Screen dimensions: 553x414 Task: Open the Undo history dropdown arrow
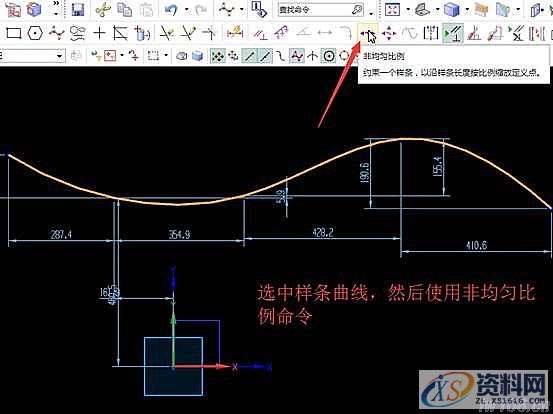(186, 10)
